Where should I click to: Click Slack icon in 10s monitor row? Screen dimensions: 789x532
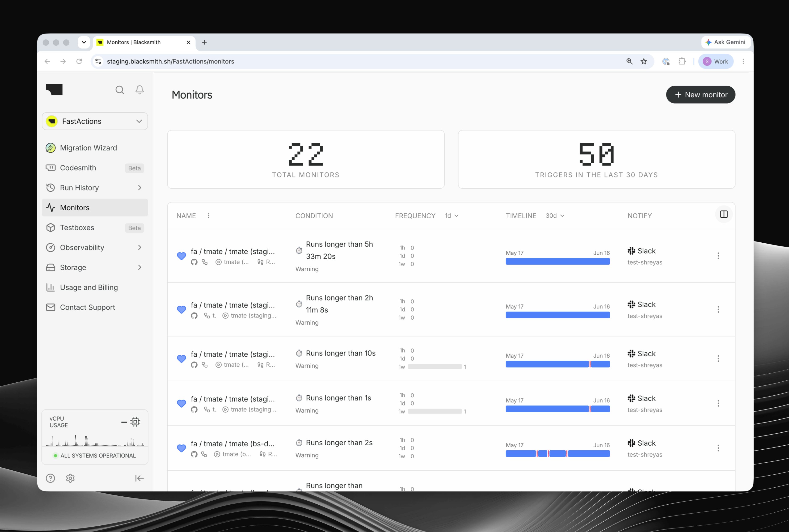pos(631,354)
